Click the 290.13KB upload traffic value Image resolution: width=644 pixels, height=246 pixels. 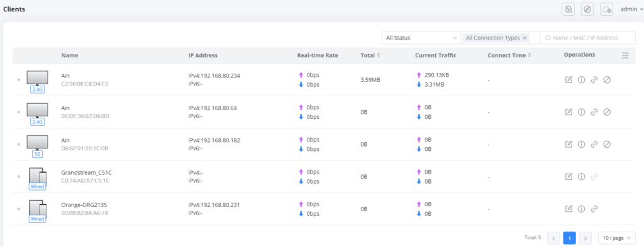tap(438, 75)
